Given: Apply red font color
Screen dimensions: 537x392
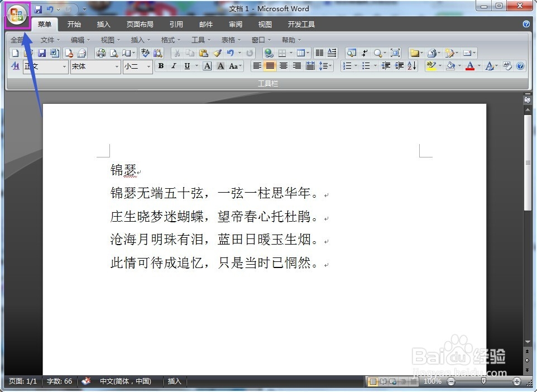Looking at the screenshot, I should [470, 66].
